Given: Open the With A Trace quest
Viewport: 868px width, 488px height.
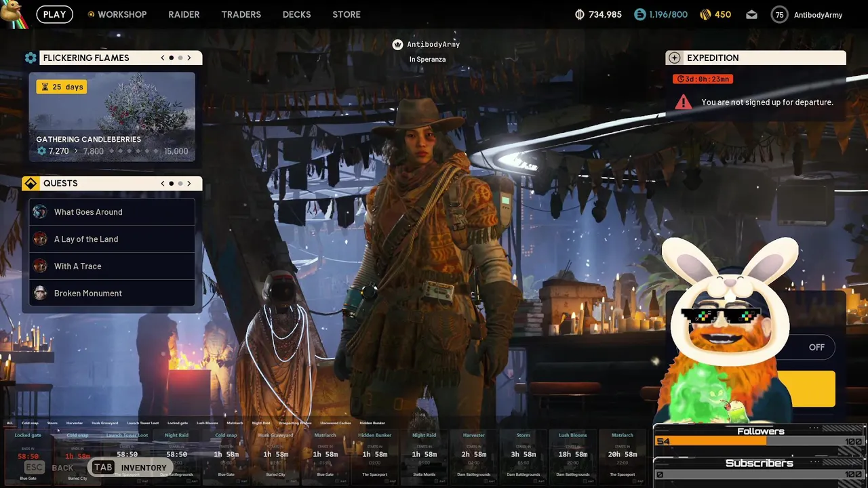Looking at the screenshot, I should (x=112, y=266).
